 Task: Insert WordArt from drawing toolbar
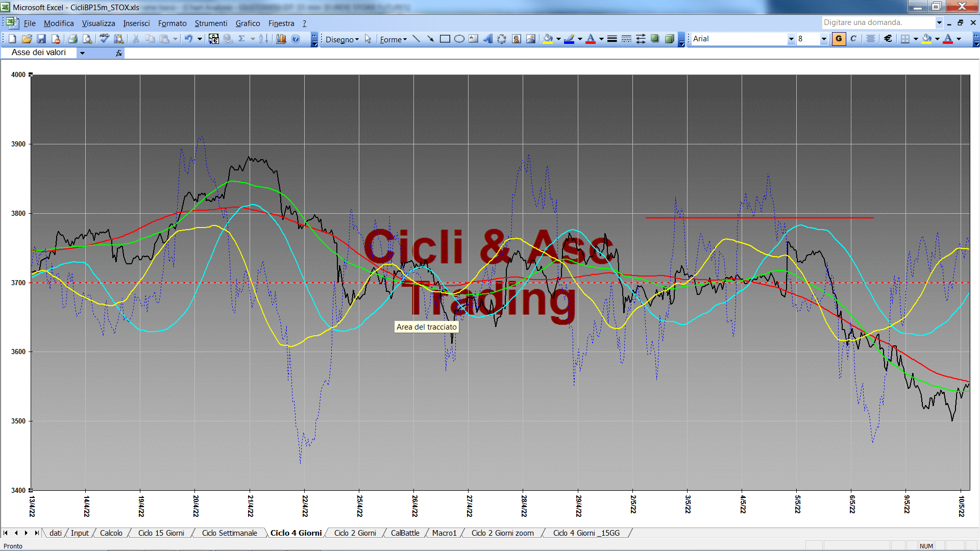(x=487, y=39)
